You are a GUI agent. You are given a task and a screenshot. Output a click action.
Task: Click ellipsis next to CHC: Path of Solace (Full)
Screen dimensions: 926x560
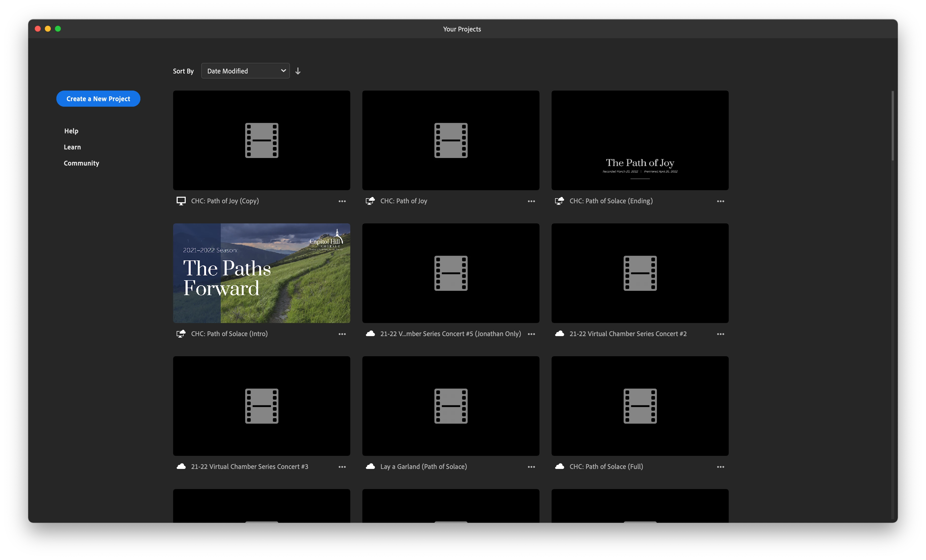[720, 466]
